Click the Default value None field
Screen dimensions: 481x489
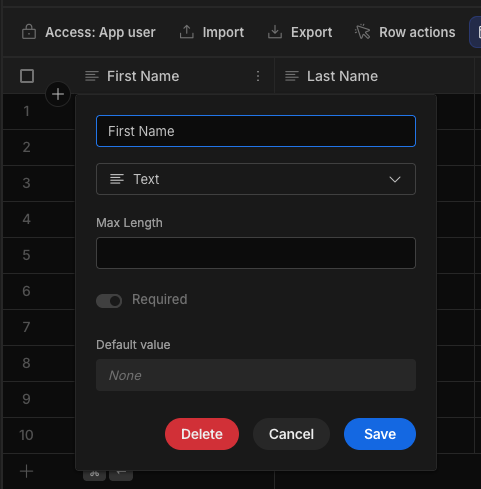[256, 375]
